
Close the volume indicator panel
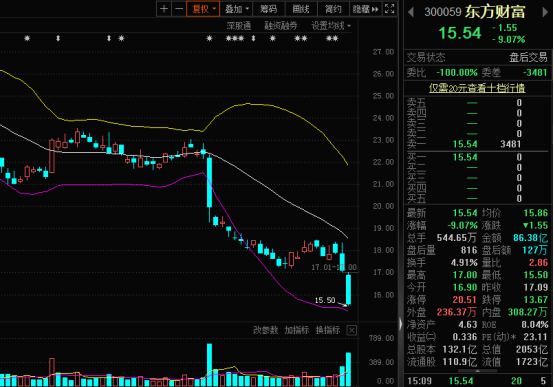click(352, 330)
